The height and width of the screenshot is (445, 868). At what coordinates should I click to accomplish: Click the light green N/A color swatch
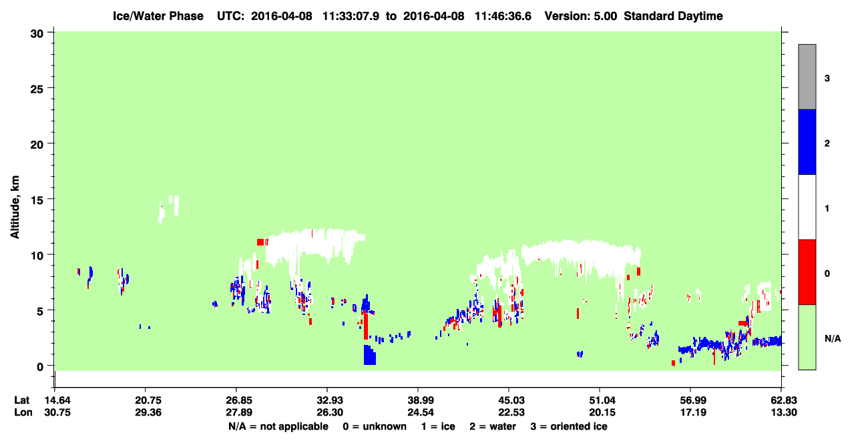(807, 337)
